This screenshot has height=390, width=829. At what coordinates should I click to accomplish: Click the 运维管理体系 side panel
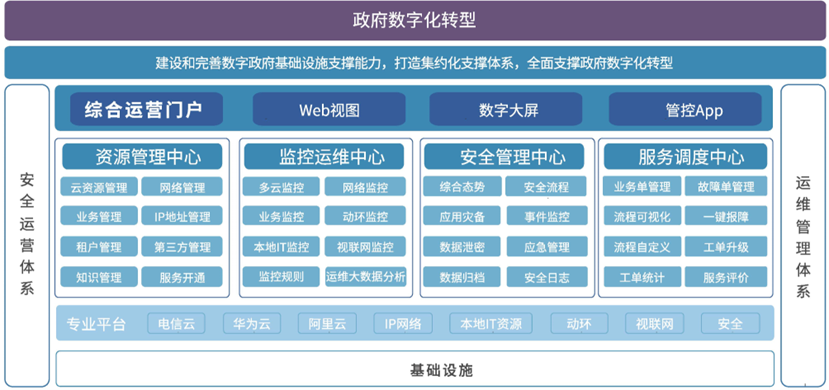coord(803,235)
